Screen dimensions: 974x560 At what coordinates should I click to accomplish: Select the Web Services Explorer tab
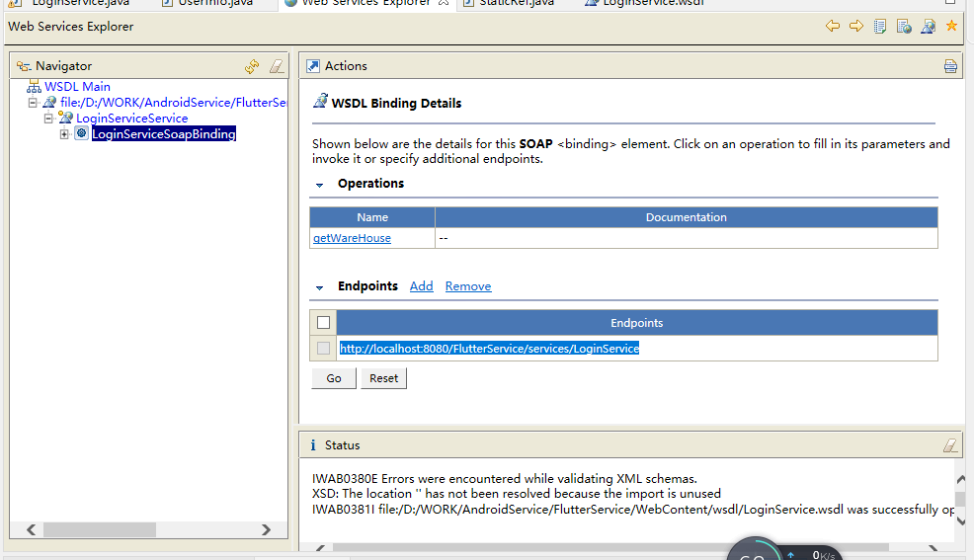point(366,3)
